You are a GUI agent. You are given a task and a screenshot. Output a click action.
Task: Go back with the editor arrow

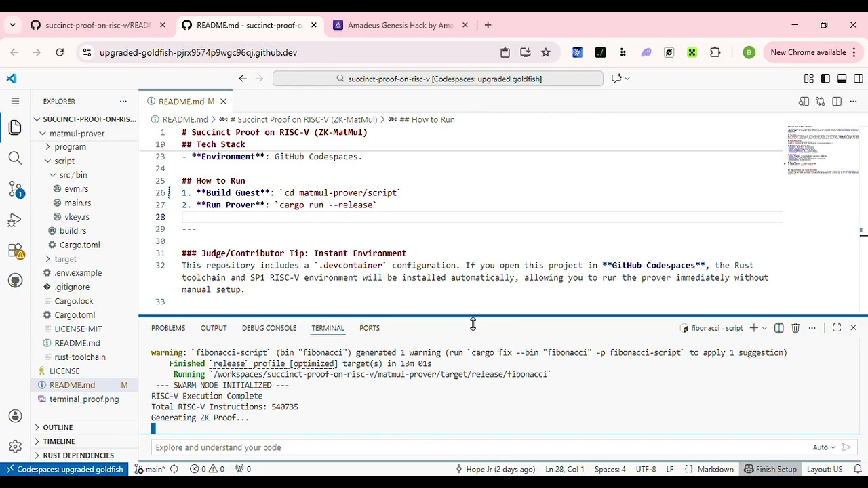click(x=243, y=79)
